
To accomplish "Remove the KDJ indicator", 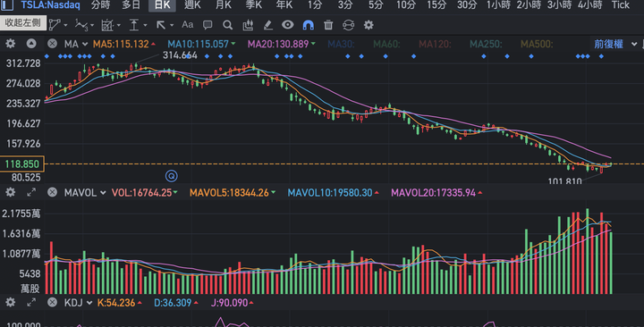I will [52, 302].
